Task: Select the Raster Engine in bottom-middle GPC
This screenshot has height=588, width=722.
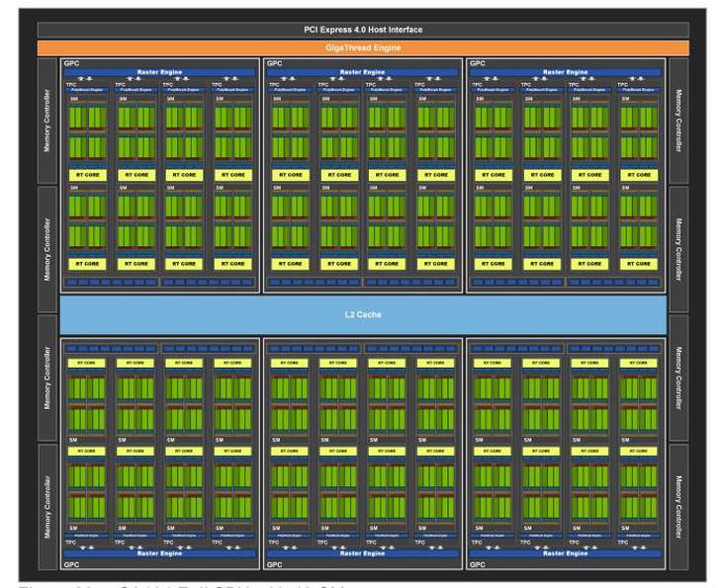Action: pos(363,553)
